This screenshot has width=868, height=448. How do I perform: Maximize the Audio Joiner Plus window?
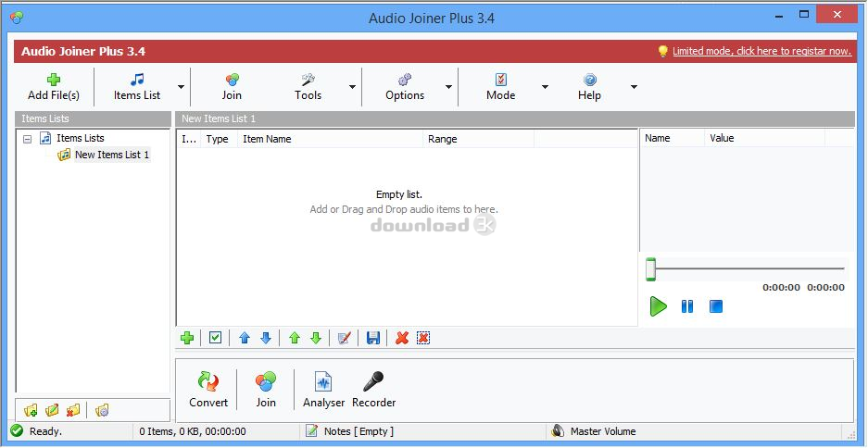click(x=804, y=15)
